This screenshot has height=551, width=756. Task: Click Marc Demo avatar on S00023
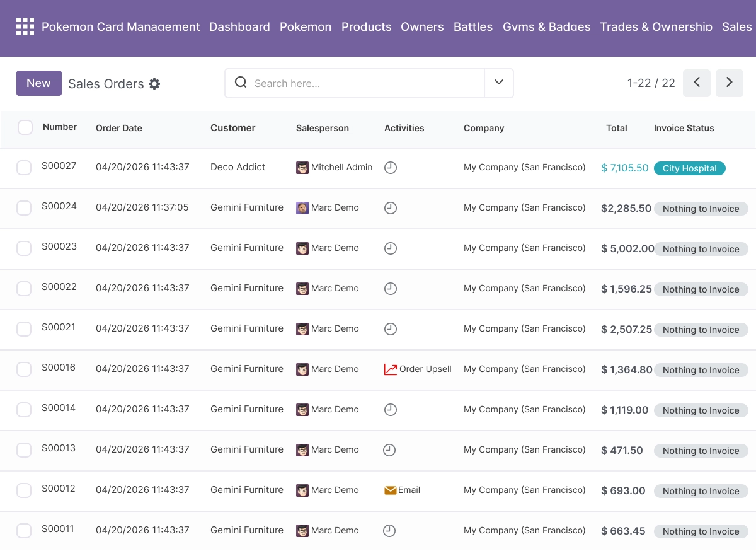point(302,248)
